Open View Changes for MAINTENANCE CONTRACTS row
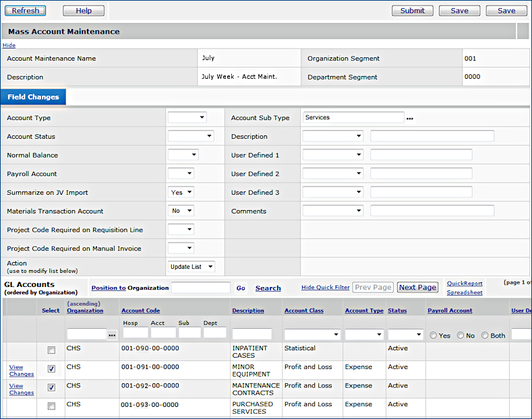Screen dimensions: 532x419 point(22,389)
